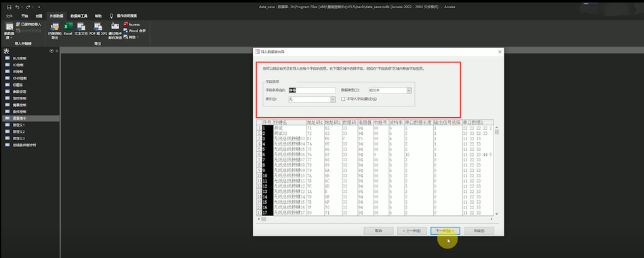Viewport: 644px width, 258px height.
Task: Select the 电阻值 column header
Action: click(365, 123)
